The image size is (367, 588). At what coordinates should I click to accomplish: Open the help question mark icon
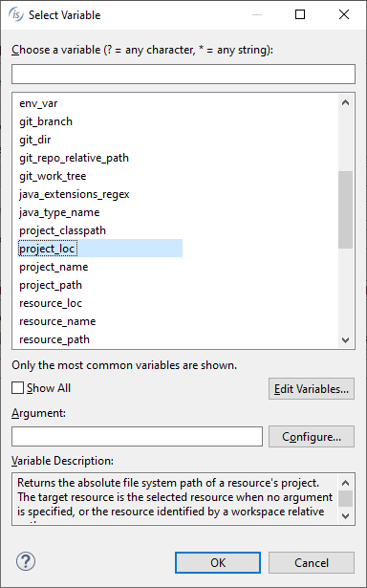tap(26, 561)
